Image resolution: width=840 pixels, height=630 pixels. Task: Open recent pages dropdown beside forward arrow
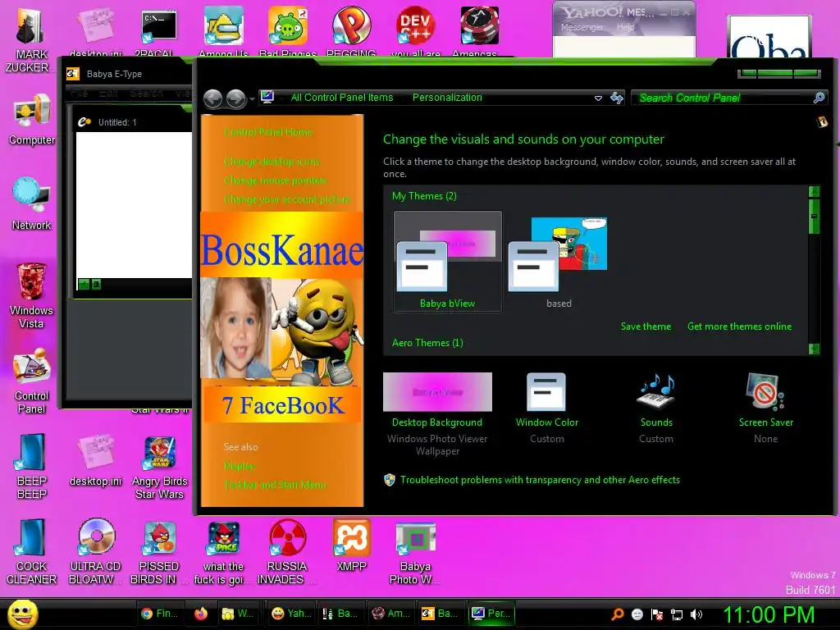[252, 99]
